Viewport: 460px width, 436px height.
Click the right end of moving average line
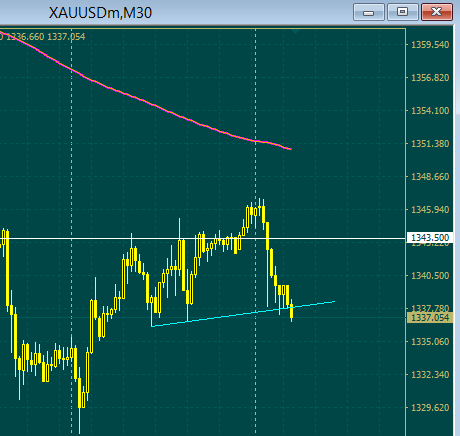point(291,149)
